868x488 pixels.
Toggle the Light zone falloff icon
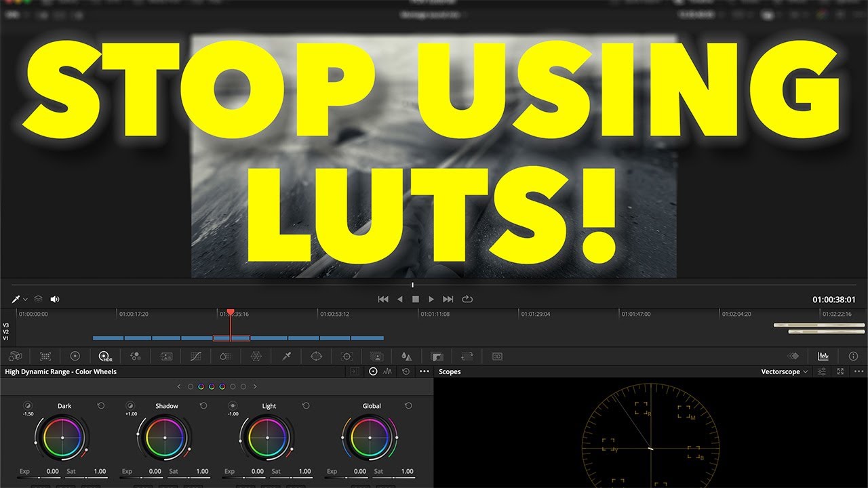pyautogui.click(x=233, y=405)
